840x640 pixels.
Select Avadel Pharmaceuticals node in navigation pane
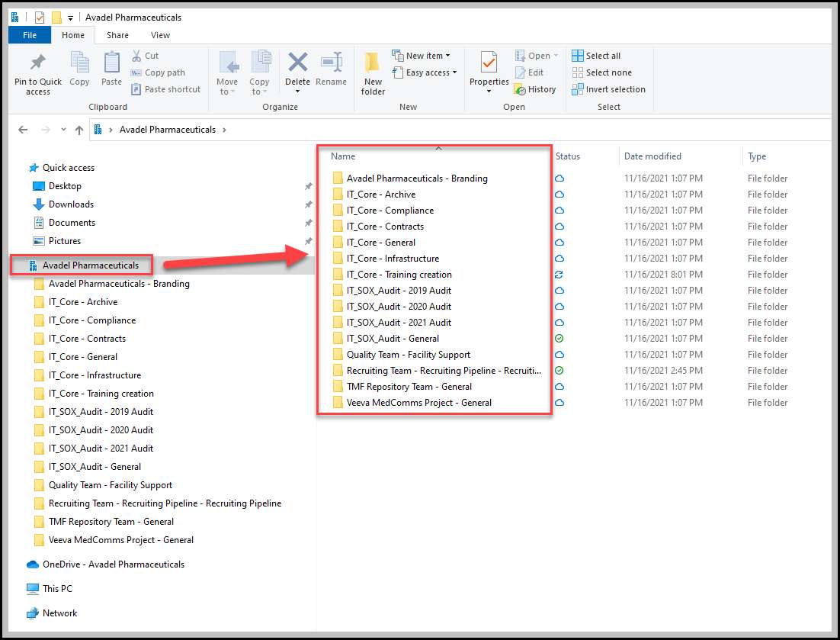point(84,265)
